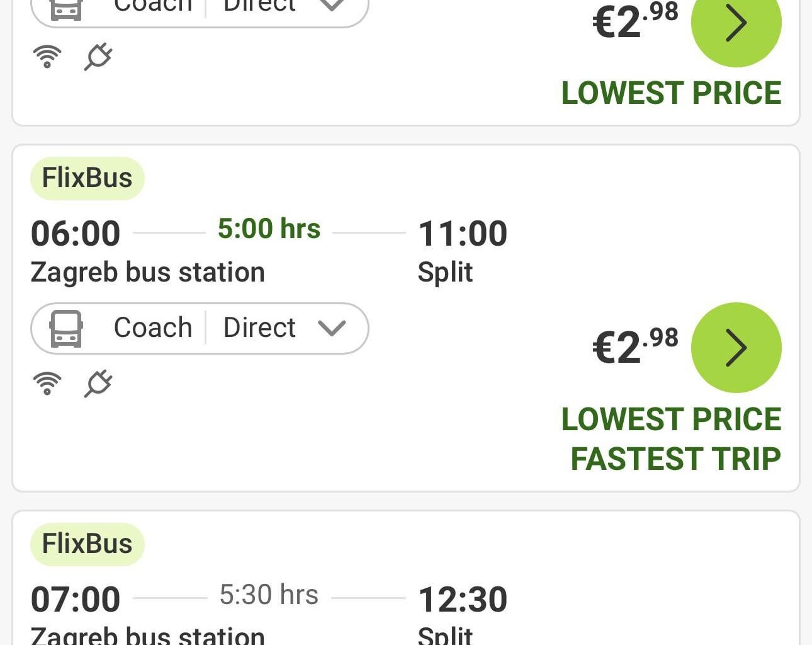
Task: Expand trip details via the Coach Direct chevron on 06:00 trip
Action: click(332, 328)
